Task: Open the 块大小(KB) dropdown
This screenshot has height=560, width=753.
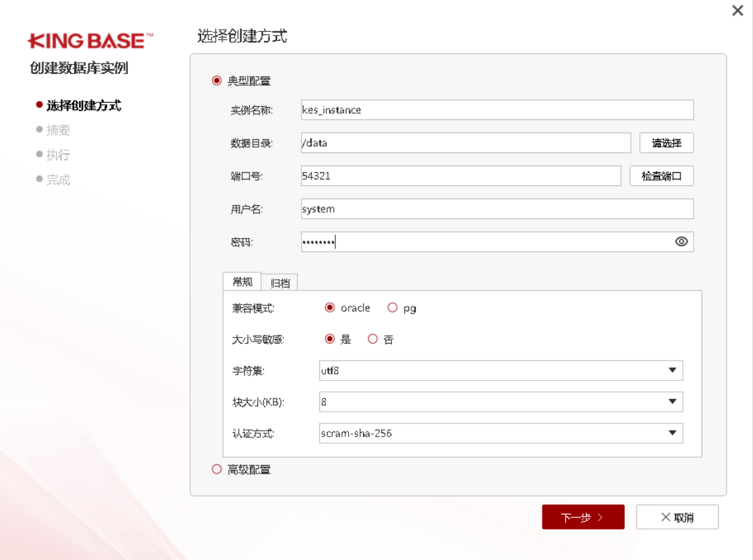Action: 672,402
